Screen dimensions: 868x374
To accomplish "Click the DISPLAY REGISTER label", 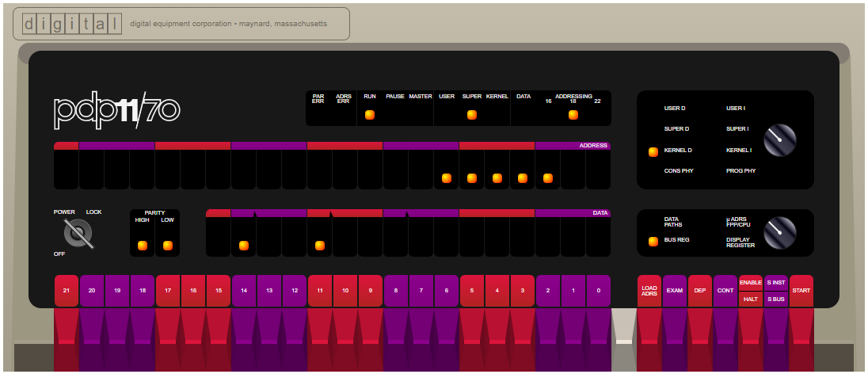I will pos(740,242).
